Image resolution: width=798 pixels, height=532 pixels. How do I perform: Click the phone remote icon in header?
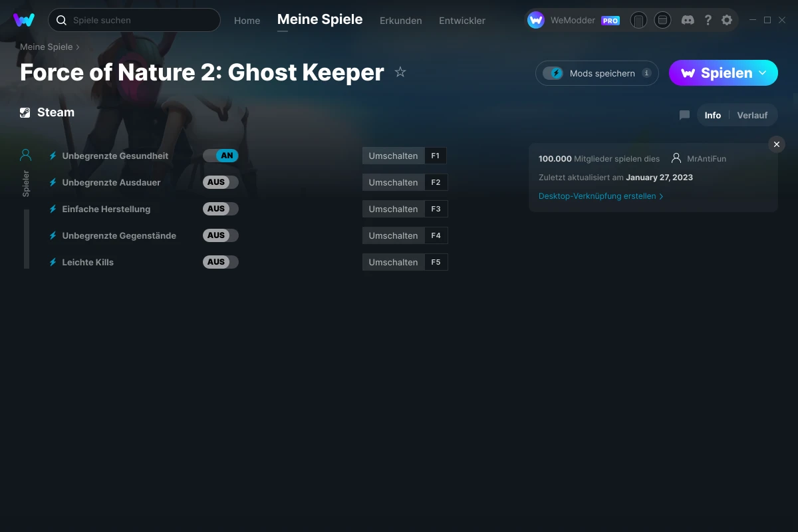coord(638,20)
